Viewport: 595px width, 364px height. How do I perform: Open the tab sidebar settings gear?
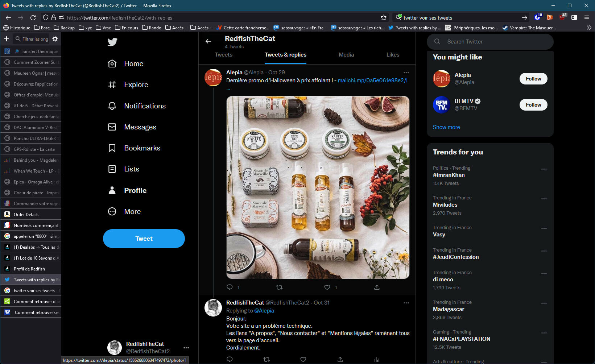pyautogui.click(x=55, y=39)
